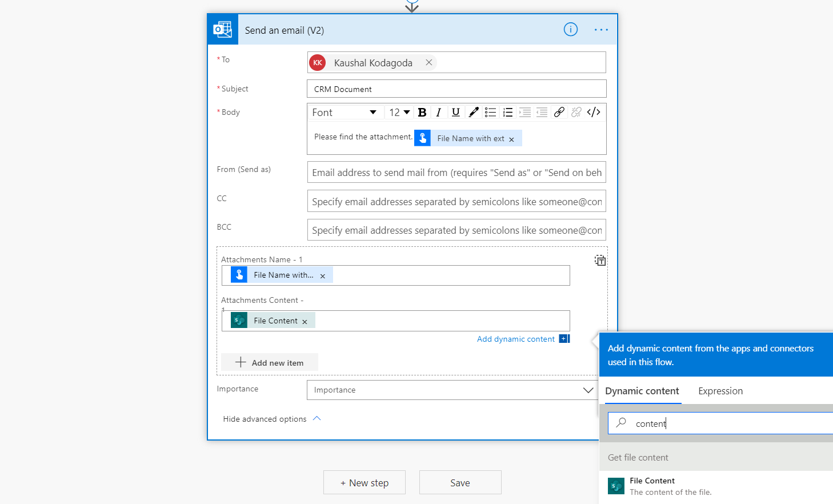Insert a bulleted list
The height and width of the screenshot is (504, 833).
490,113
